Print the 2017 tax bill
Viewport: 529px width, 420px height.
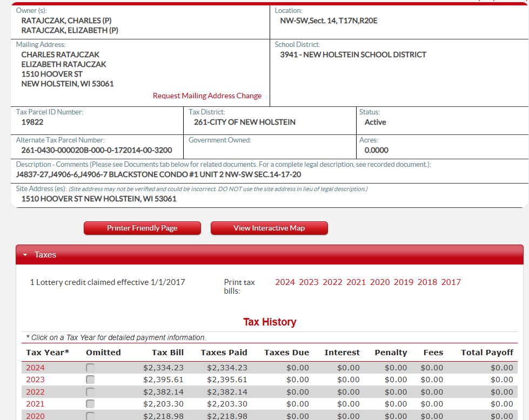(451, 282)
